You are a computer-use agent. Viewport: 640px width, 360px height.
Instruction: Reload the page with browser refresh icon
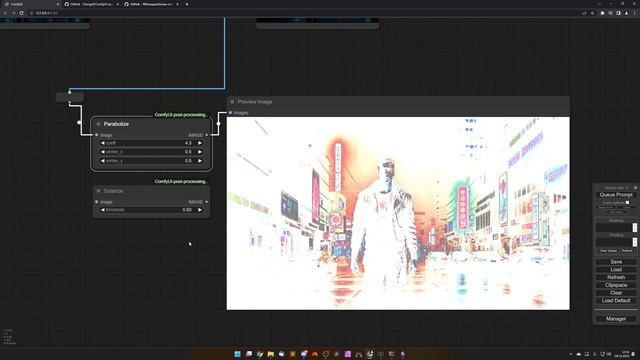tap(21, 13)
